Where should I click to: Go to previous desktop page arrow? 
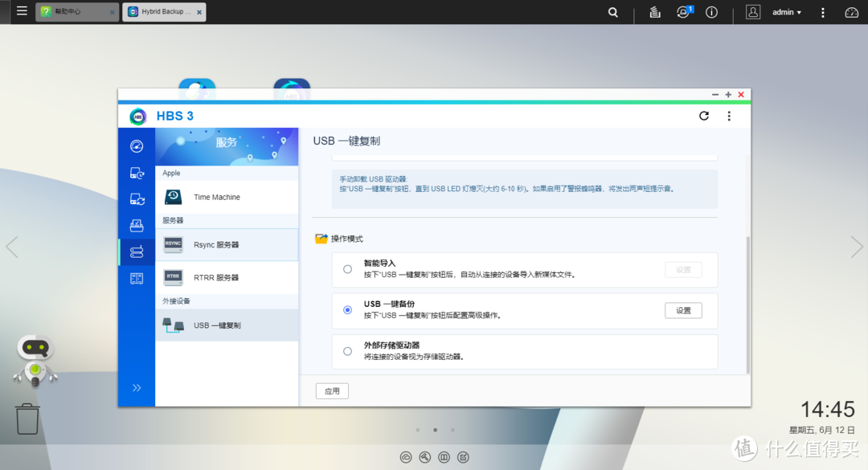click(12, 247)
